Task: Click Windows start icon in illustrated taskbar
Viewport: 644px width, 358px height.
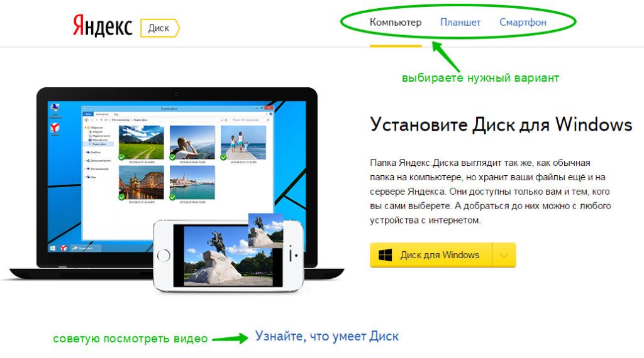Action: 53,248
